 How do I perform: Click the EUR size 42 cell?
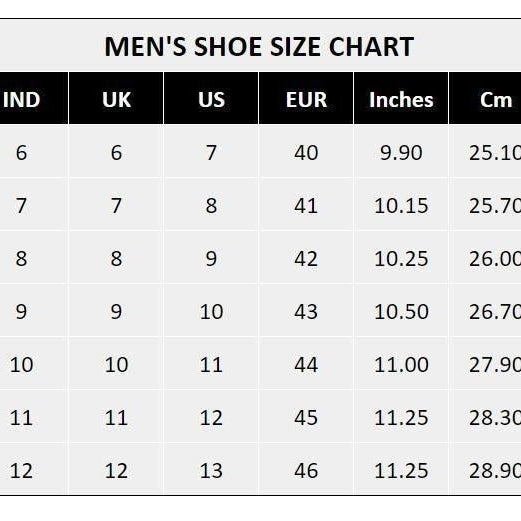306,258
